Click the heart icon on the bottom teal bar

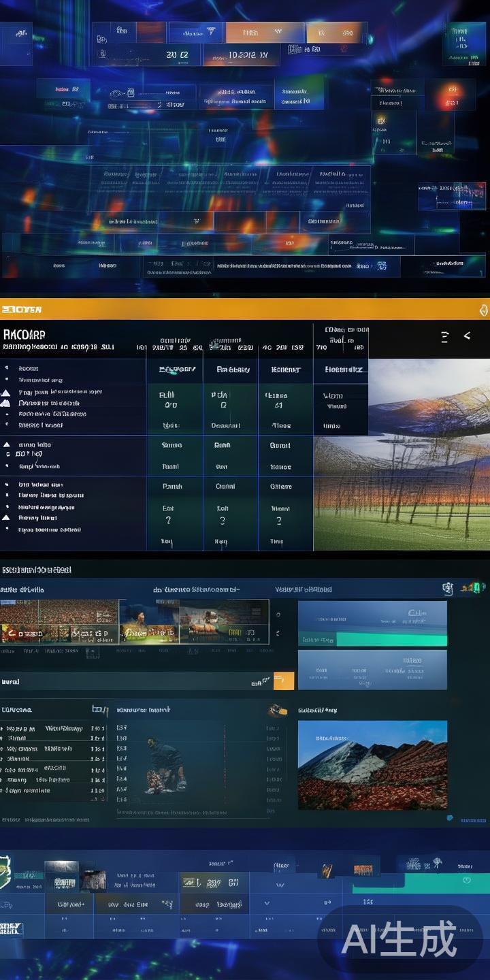pyautogui.click(x=466, y=881)
